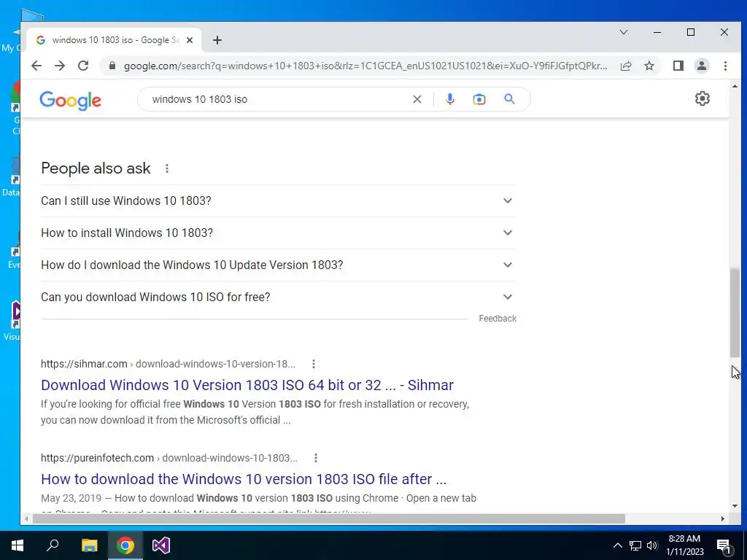Click the scroll up arrow

point(735,86)
